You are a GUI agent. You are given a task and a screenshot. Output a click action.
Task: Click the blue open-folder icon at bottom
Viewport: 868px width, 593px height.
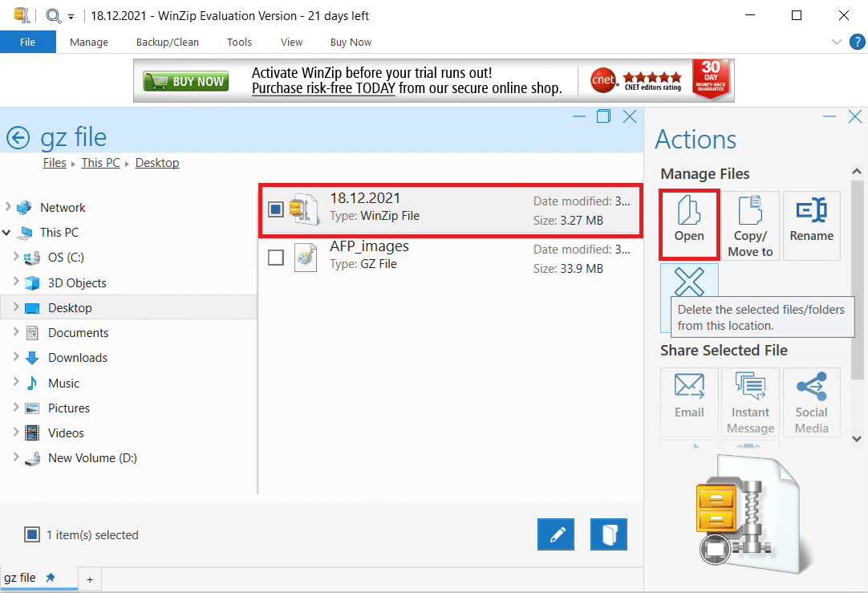point(608,534)
